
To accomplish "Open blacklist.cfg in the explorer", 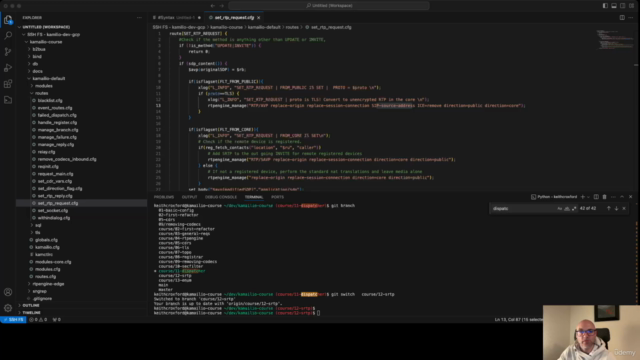I will click(50, 100).
